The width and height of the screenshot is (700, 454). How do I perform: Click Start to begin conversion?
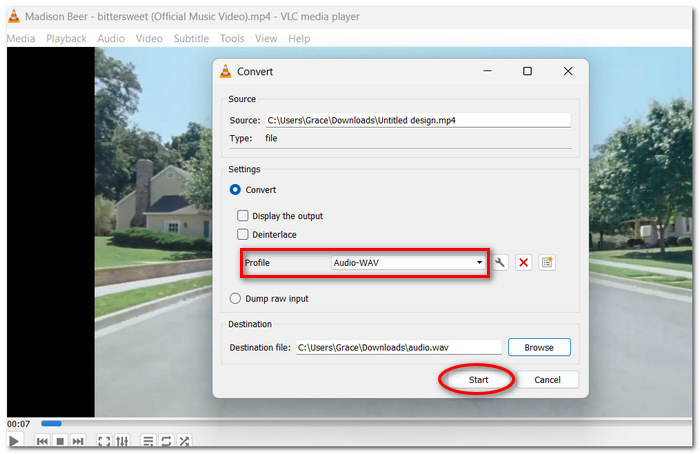pos(478,379)
